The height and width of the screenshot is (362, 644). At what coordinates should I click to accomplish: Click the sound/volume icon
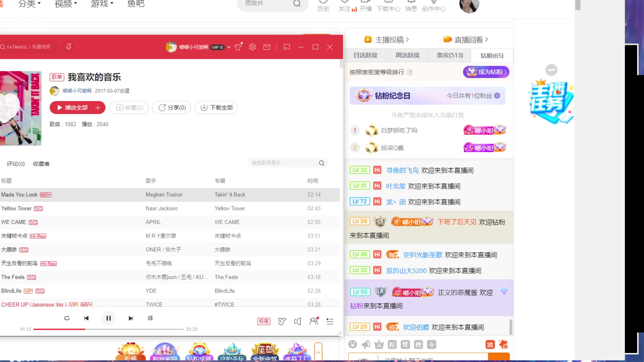click(x=298, y=321)
